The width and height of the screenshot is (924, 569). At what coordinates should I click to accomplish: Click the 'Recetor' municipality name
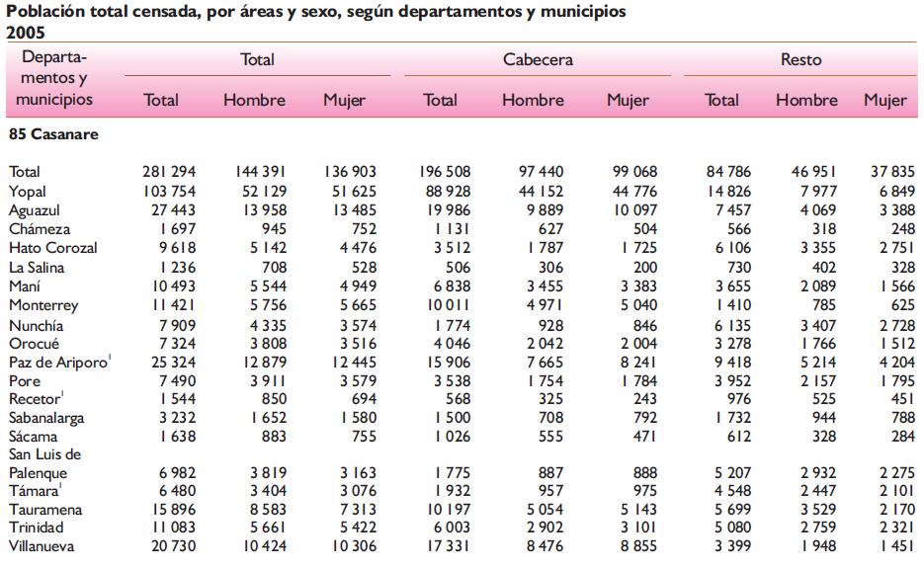[x=35, y=399]
